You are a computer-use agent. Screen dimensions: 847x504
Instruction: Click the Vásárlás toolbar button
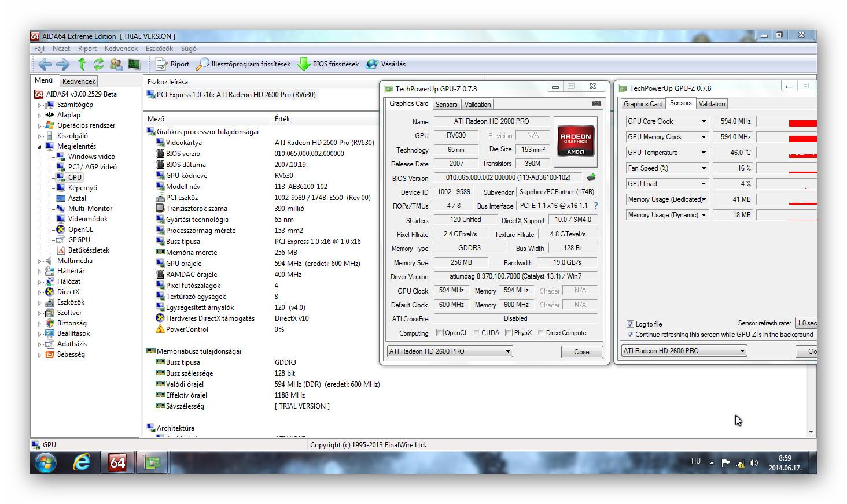click(x=386, y=64)
